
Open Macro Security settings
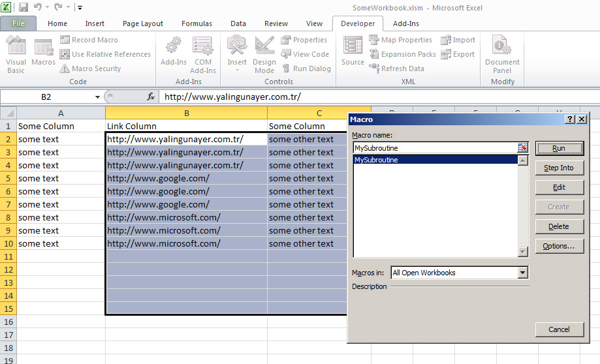tap(90, 68)
